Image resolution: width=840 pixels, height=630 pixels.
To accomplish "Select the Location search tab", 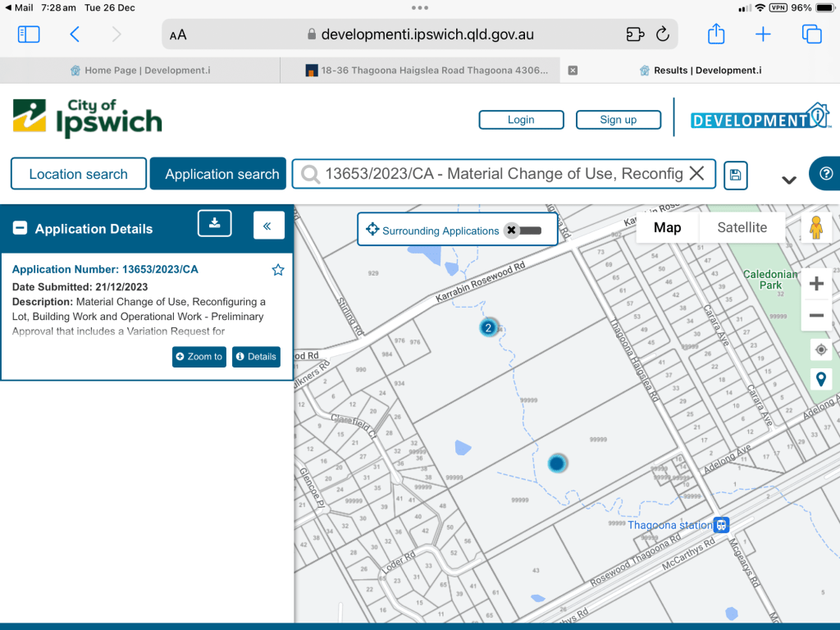I will tap(79, 174).
